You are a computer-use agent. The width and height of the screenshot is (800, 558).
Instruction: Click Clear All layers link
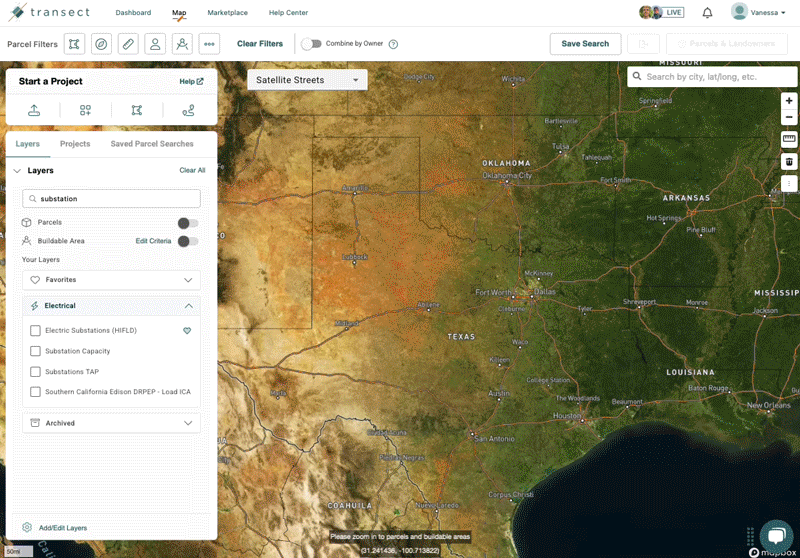(x=192, y=170)
